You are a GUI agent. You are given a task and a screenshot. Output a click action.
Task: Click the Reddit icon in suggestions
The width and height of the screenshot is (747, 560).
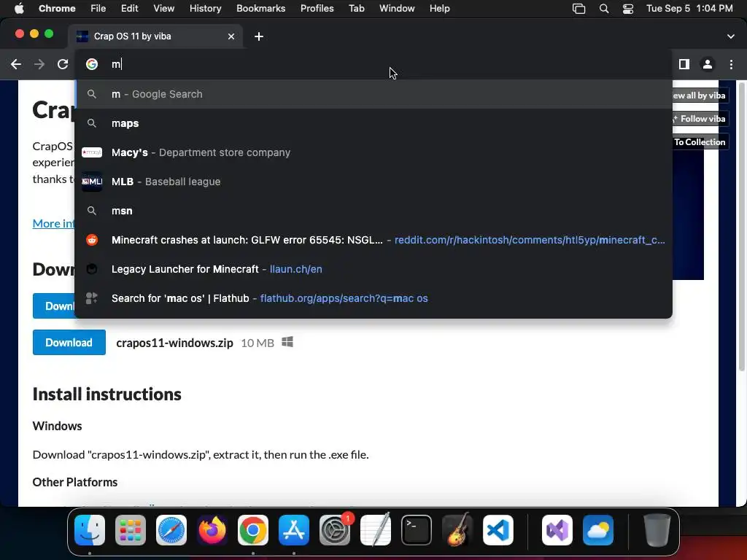pos(92,240)
